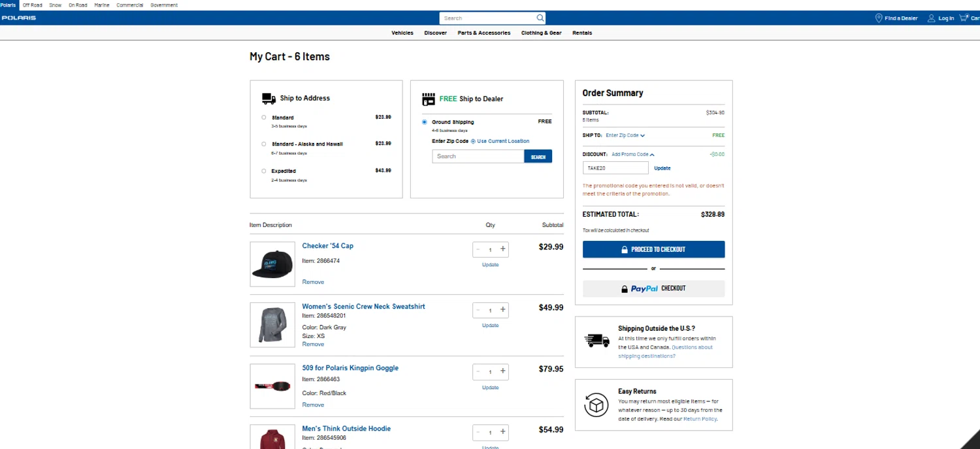Switch to Snow brand tab
This screenshot has height=449, width=980.
point(56,5)
